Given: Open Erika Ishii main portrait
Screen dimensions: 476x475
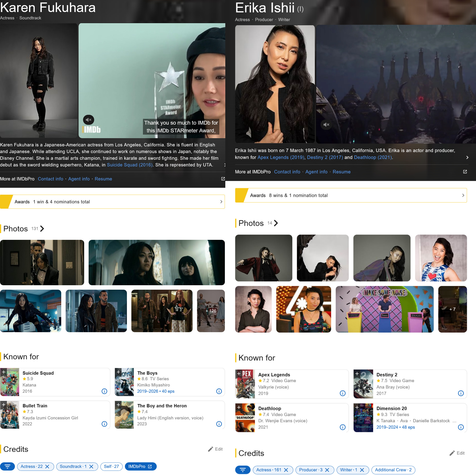Looking at the screenshot, I should (x=275, y=84).
